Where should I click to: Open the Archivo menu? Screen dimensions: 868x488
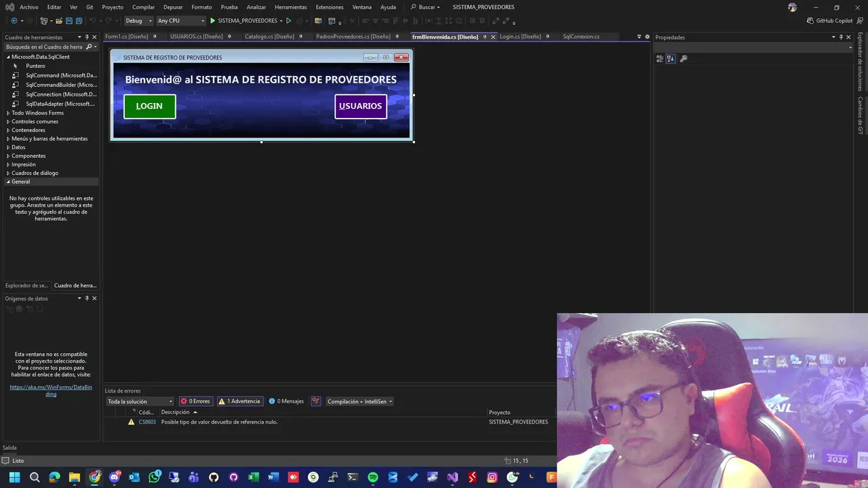(29, 7)
